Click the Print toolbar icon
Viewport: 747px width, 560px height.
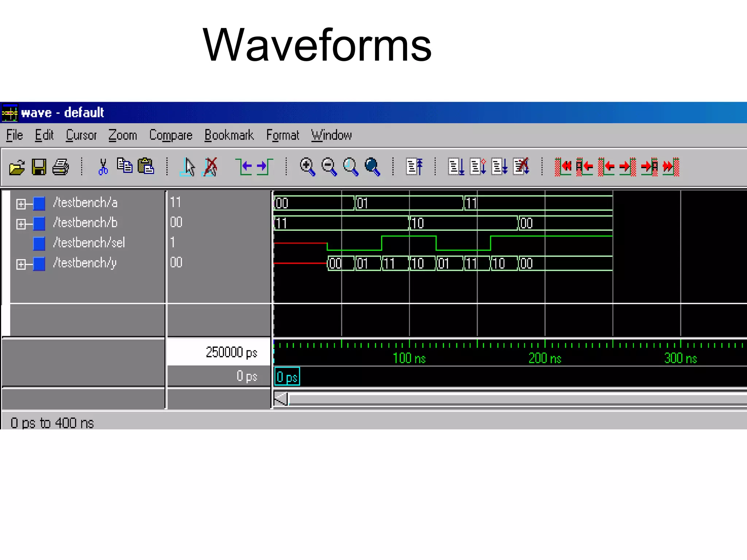point(61,167)
